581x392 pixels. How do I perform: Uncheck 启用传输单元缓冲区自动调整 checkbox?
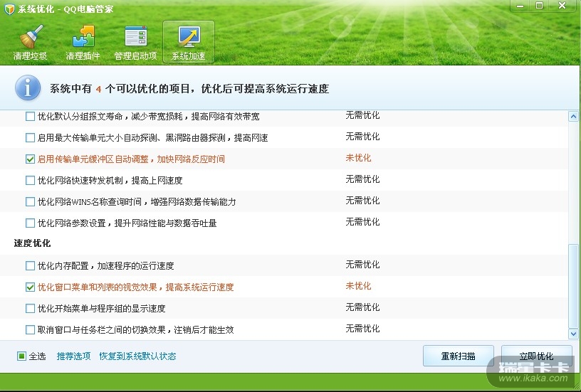click(x=30, y=159)
